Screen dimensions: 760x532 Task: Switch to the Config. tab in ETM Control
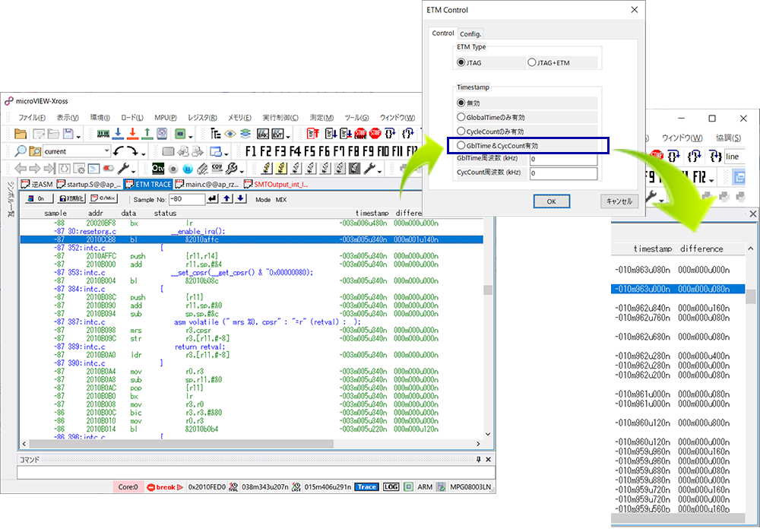point(470,34)
